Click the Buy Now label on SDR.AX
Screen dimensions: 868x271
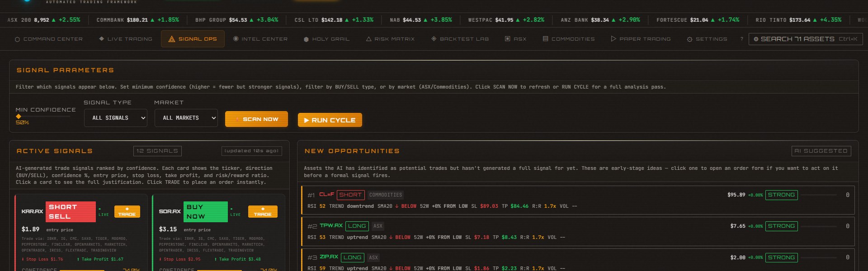point(206,212)
